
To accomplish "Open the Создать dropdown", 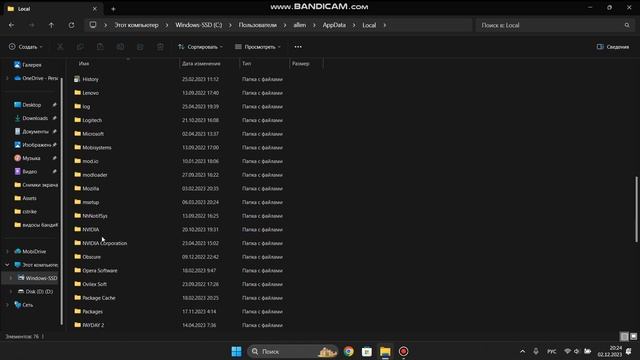I will [26, 47].
